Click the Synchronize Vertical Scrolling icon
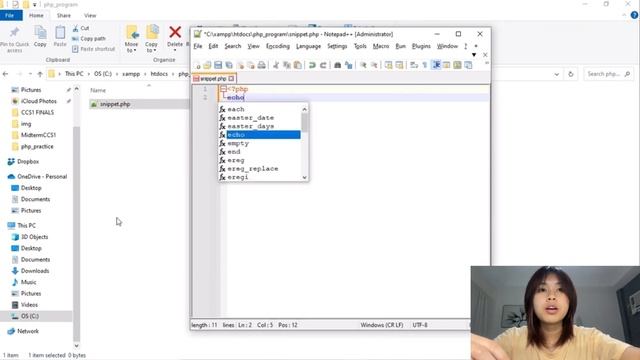 click(x=389, y=65)
